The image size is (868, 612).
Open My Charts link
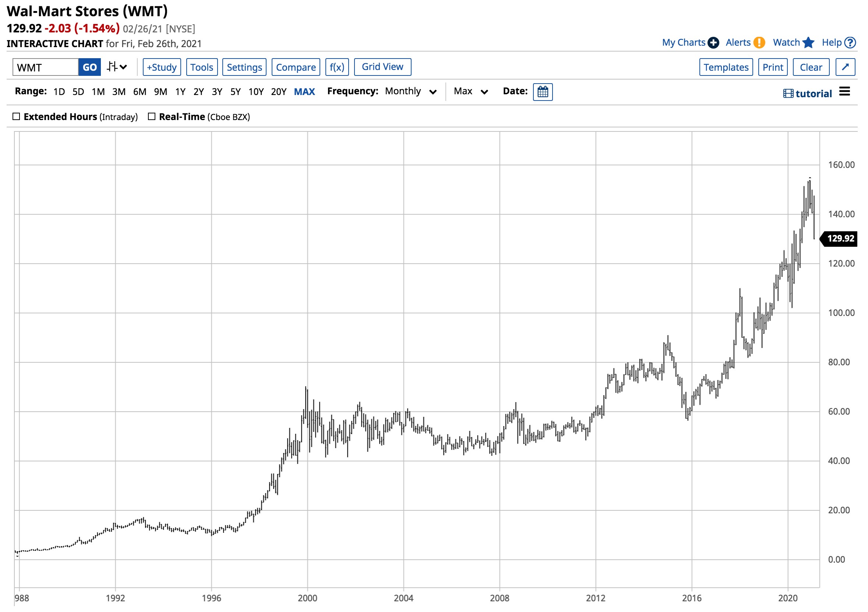[684, 42]
